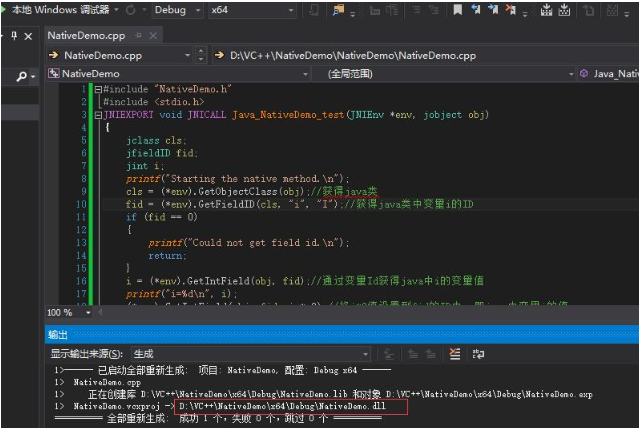
Task: Click the '#include <stdio.h>' line
Action: 153,101
